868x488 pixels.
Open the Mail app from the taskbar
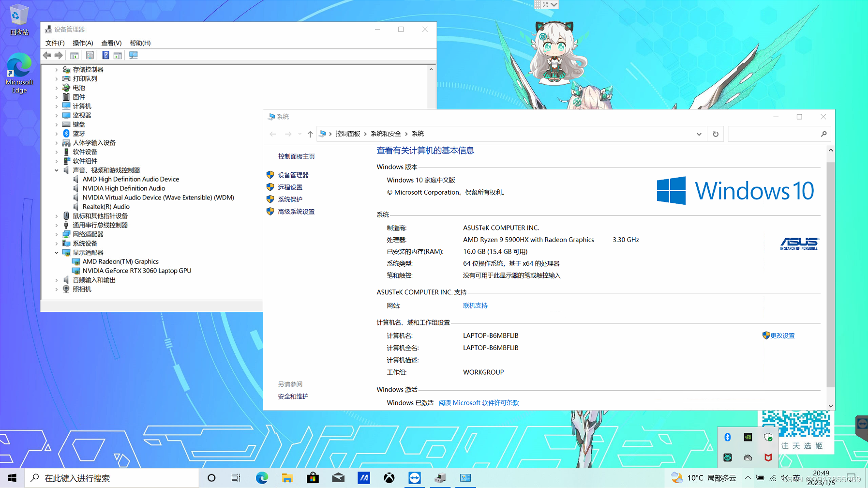pyautogui.click(x=338, y=478)
